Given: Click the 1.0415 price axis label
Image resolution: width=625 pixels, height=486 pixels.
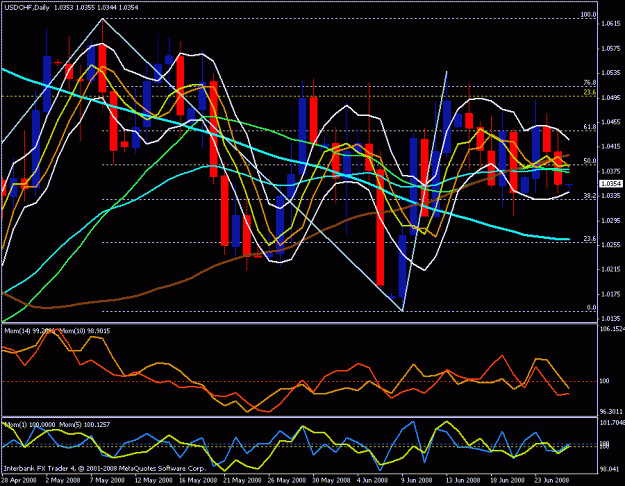Looking at the screenshot, I should (x=610, y=146).
